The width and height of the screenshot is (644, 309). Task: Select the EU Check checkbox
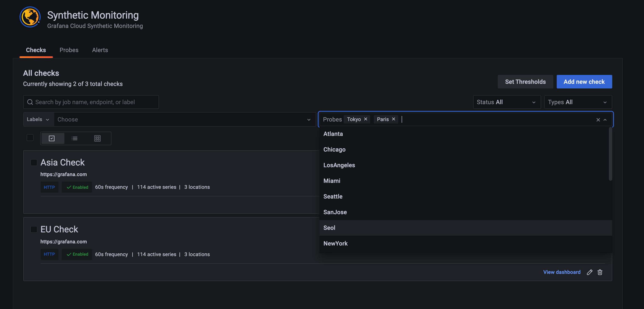pyautogui.click(x=34, y=229)
